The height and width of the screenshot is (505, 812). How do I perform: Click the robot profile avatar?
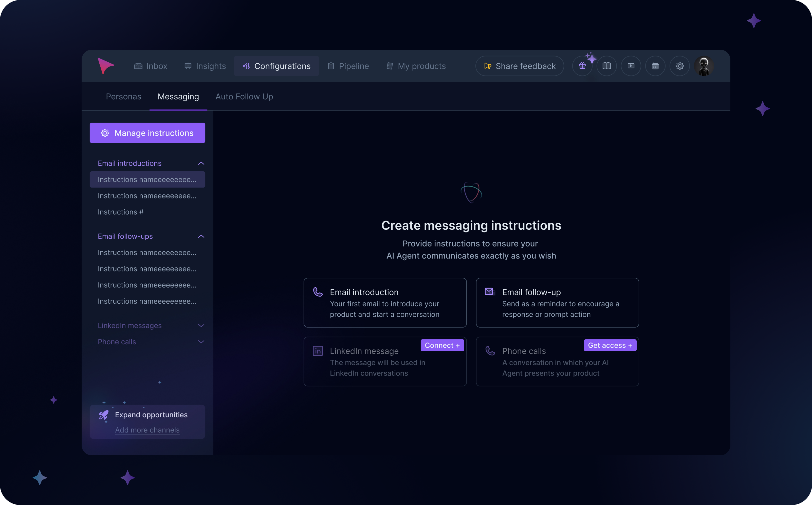point(704,66)
